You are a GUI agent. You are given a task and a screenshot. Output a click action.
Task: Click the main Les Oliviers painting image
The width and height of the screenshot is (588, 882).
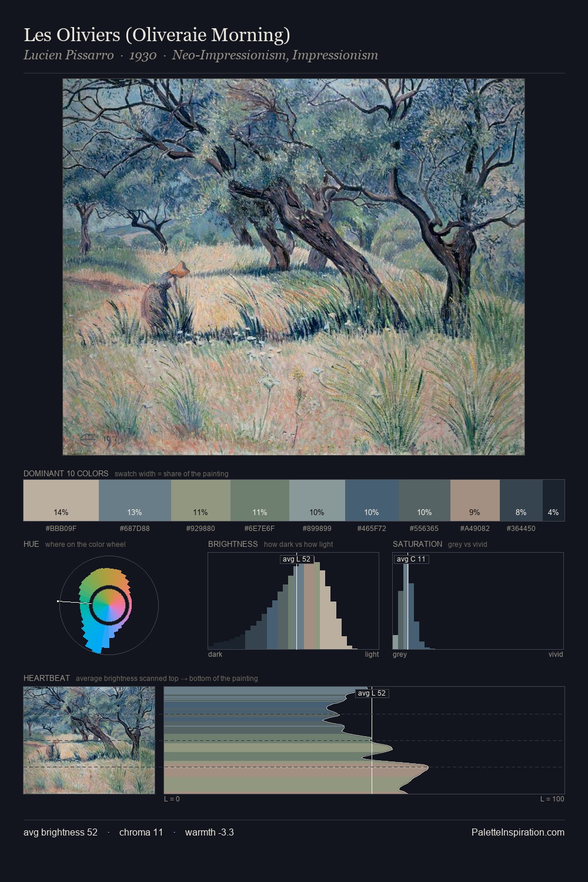(x=293, y=267)
